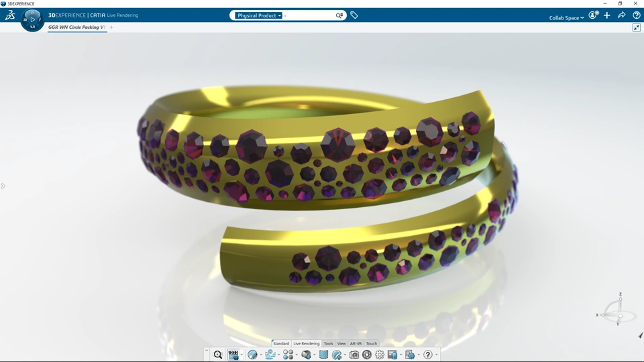The height and width of the screenshot is (362, 644).
Task: Click the four spheres materials icon
Action: (288, 355)
